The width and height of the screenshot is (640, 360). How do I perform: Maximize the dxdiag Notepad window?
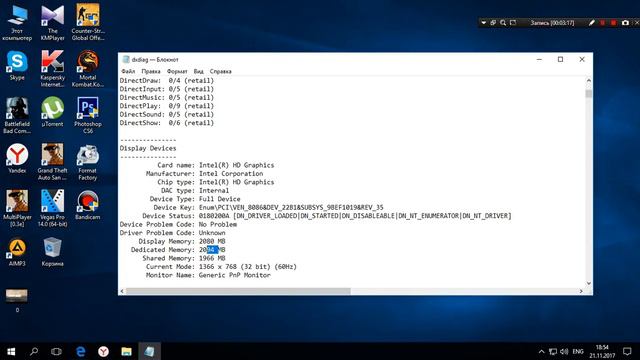(560, 59)
